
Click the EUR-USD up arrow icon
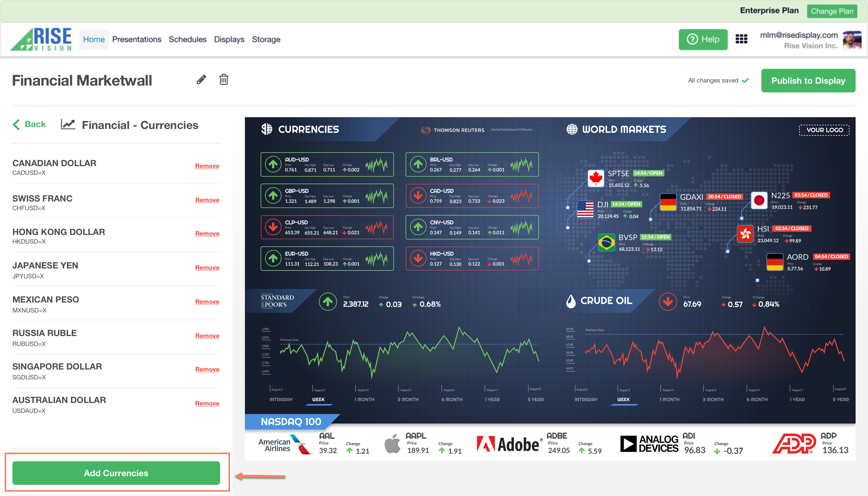[273, 259]
